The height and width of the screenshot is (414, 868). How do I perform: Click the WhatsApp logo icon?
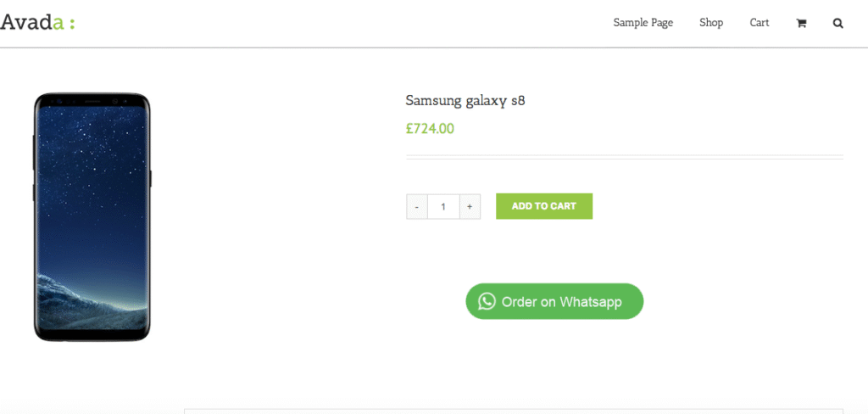[487, 301]
